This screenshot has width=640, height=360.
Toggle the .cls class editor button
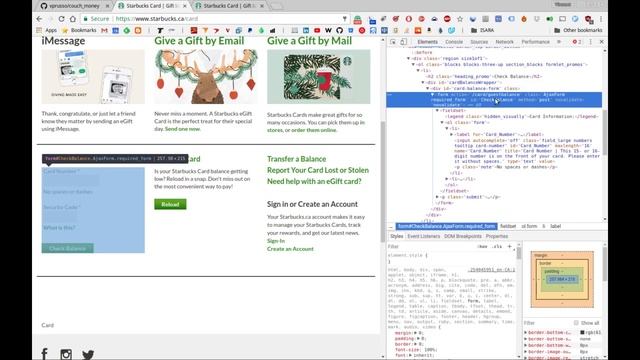(x=497, y=247)
